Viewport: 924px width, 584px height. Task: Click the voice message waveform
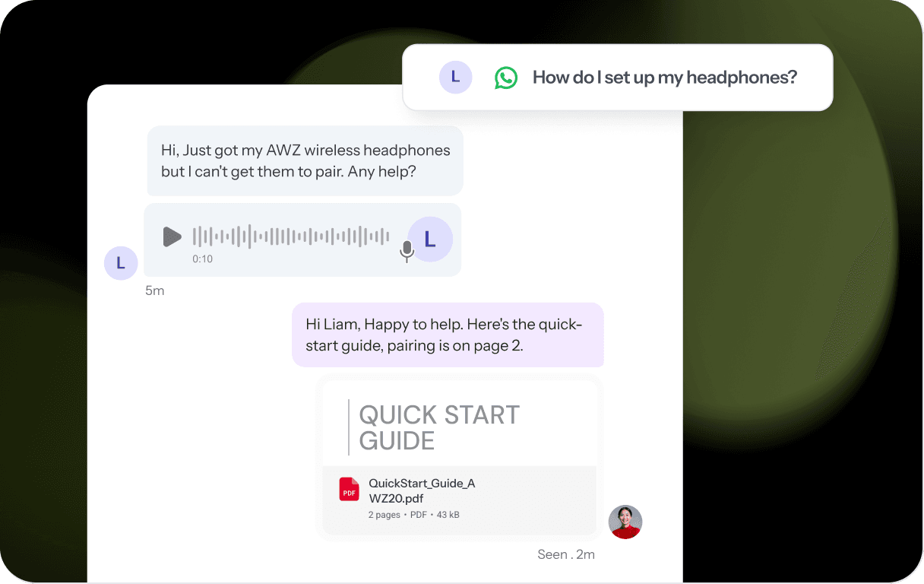(x=291, y=236)
